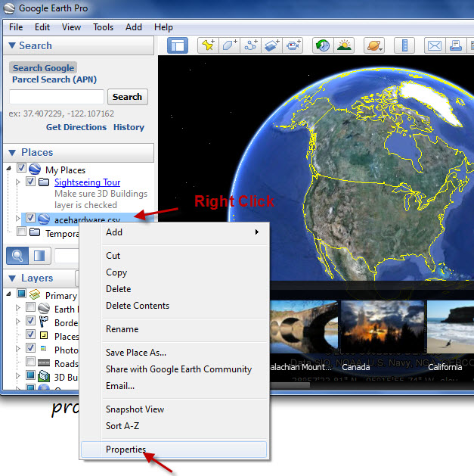474x476 pixels.
Task: Record a tour with the camera icon
Action: click(293, 45)
